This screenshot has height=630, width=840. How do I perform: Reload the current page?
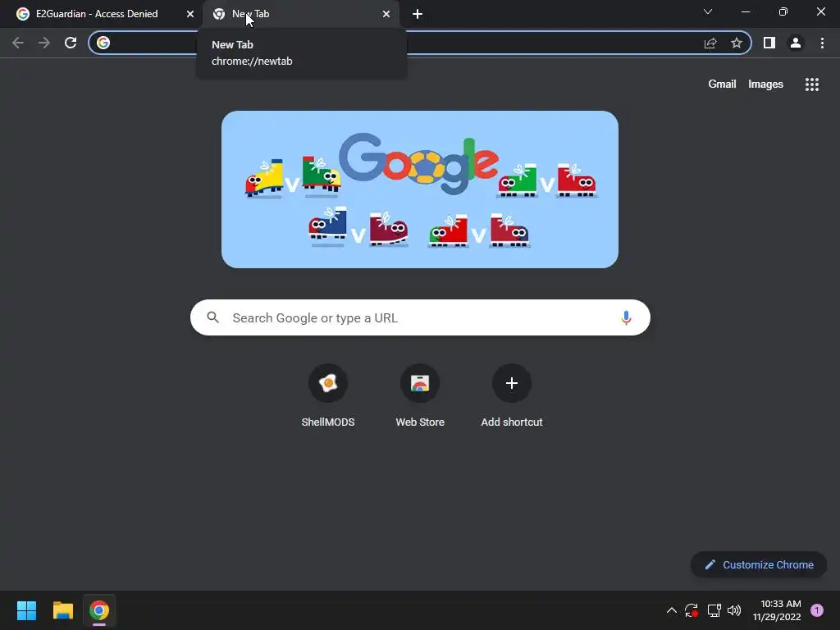tap(71, 43)
